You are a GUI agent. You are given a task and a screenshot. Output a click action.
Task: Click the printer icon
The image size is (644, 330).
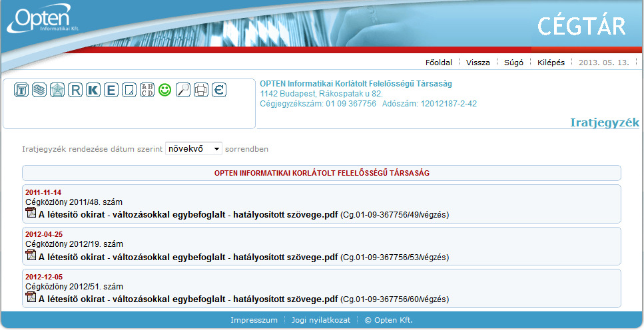(x=201, y=90)
